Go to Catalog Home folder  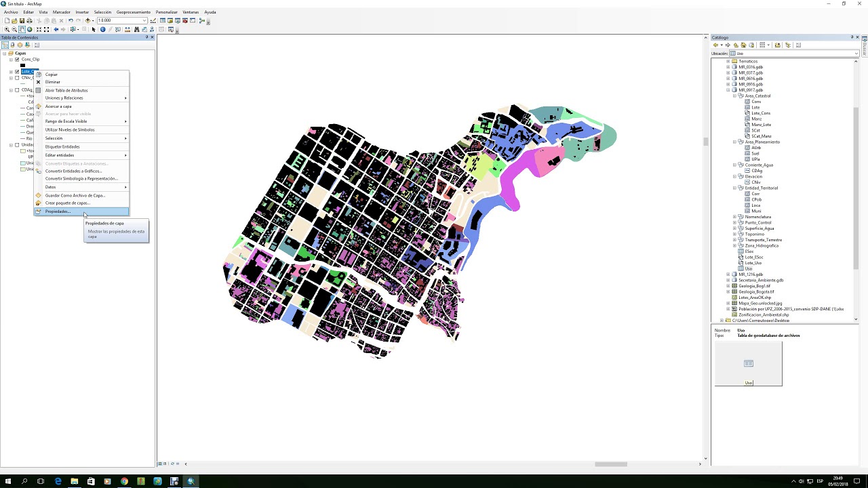(743, 45)
